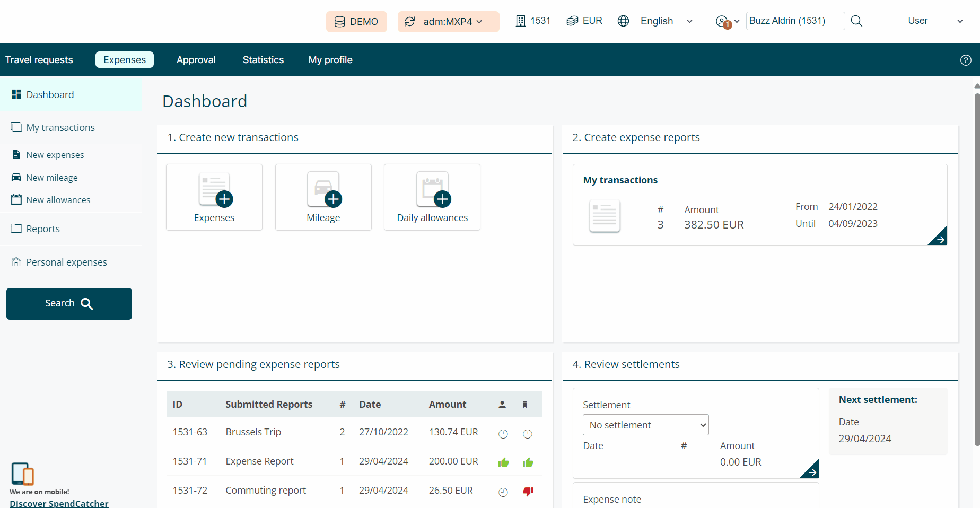This screenshot has width=980, height=508.
Task: Switch to the Approval tab
Action: [x=196, y=60]
